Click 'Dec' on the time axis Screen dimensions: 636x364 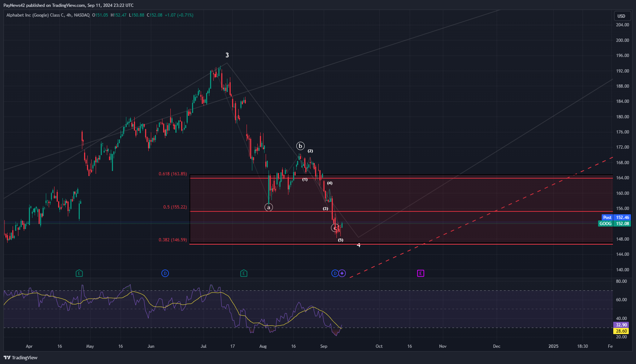(497, 346)
